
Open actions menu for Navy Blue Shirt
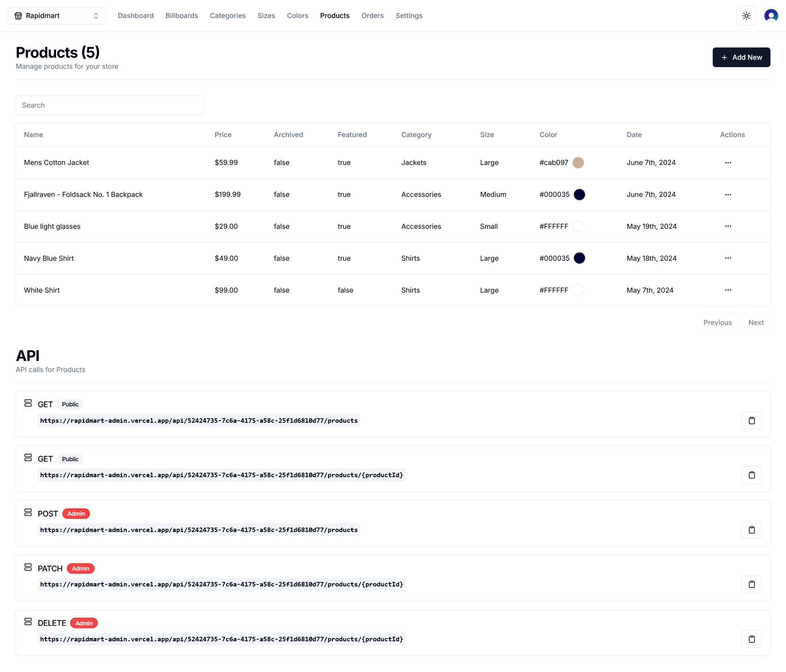[727, 258]
